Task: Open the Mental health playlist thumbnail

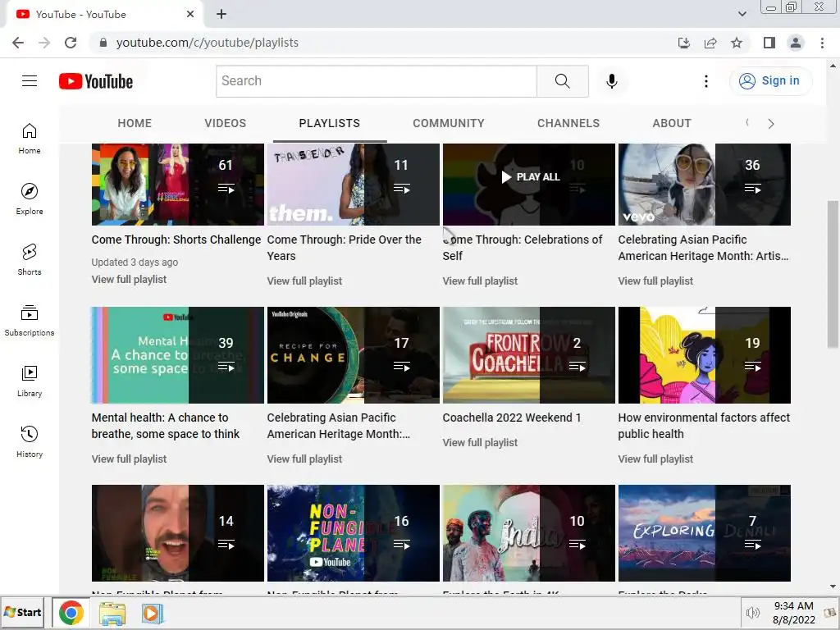Action: 178,354
